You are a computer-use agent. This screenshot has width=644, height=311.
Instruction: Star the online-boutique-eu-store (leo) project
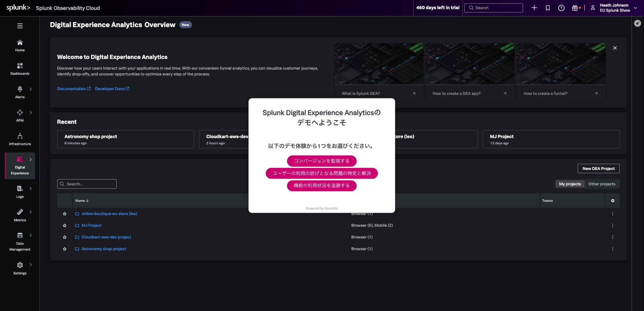point(65,214)
